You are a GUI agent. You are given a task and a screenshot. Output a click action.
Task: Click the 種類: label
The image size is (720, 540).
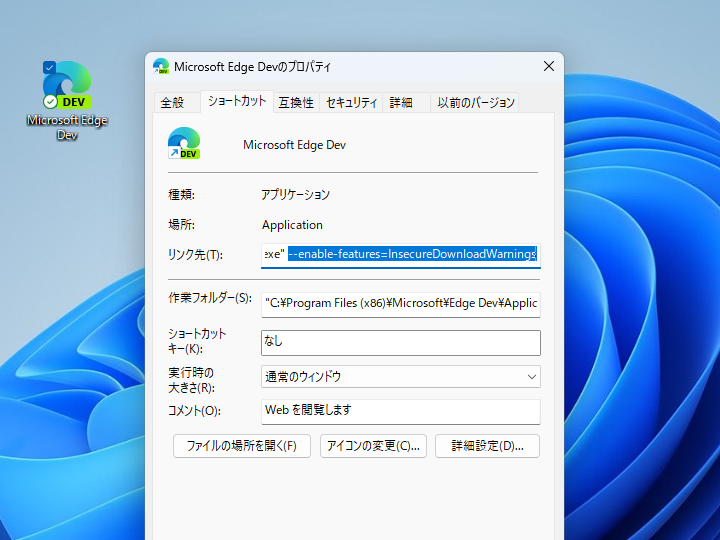(181, 195)
